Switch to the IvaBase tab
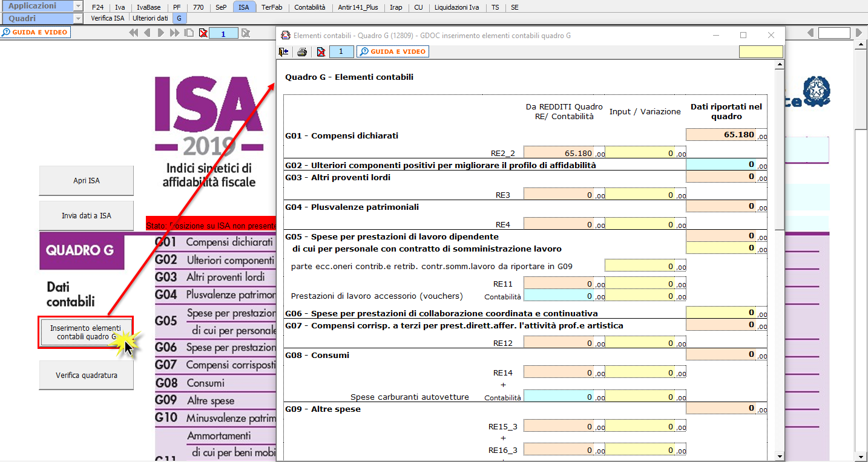The height and width of the screenshot is (462, 868). (149, 7)
